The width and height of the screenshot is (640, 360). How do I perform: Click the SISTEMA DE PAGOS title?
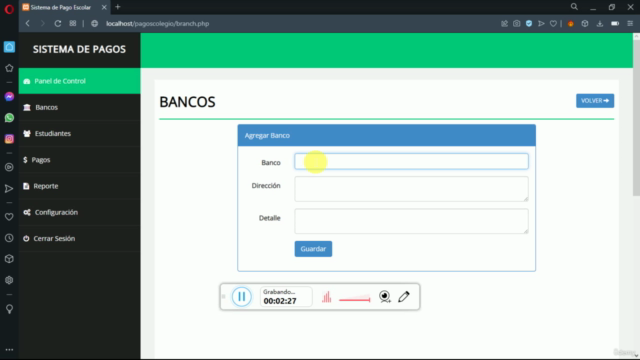(x=79, y=49)
